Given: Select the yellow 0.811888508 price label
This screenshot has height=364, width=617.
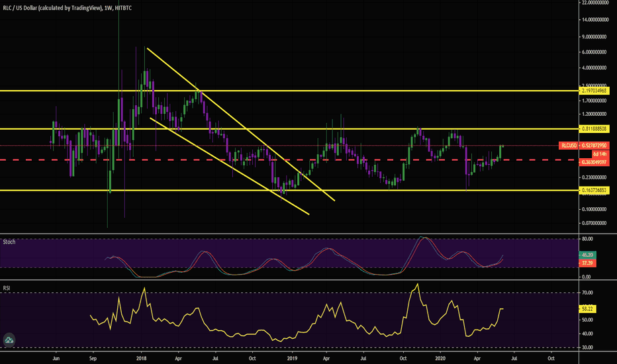Looking at the screenshot, I should 594,128.
